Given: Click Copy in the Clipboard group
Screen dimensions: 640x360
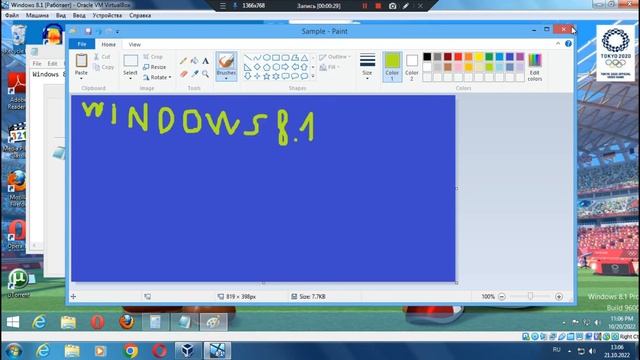Looking at the screenshot, I should [x=104, y=67].
